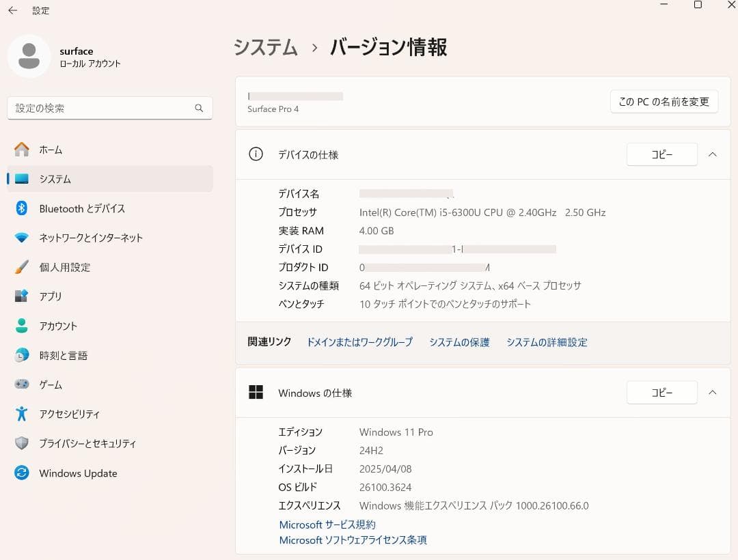Image resolution: width=738 pixels, height=560 pixels.
Task: Click the 時刻と言語 clock globe icon
Action: click(x=22, y=355)
